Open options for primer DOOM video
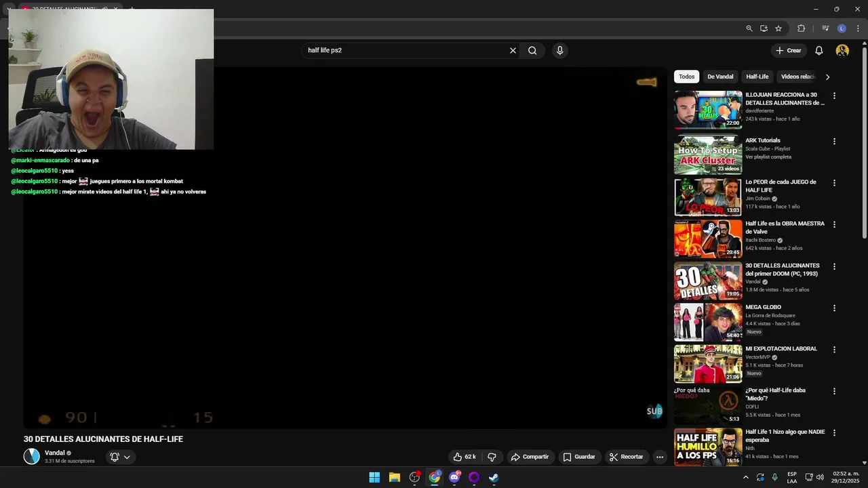The height and width of the screenshot is (488, 868). coord(834,266)
